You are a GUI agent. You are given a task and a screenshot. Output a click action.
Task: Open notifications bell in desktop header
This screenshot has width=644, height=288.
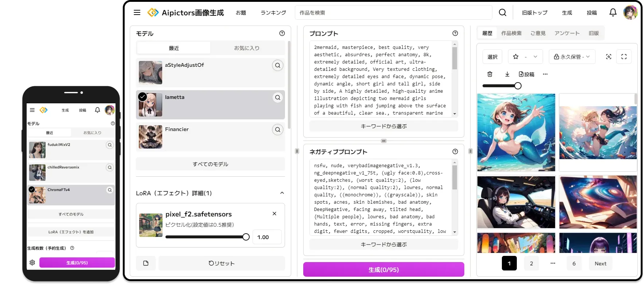(x=613, y=12)
